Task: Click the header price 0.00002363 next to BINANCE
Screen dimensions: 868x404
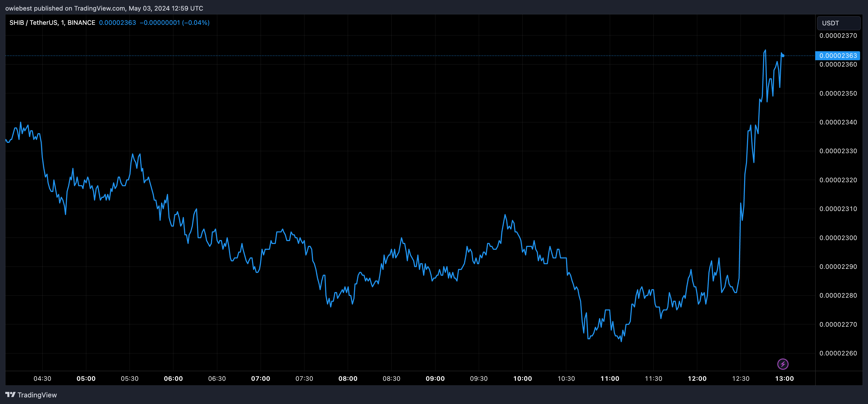Action: point(117,22)
